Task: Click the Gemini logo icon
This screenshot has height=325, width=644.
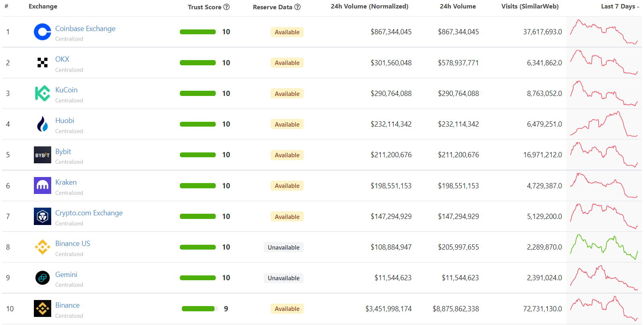Action: pos(42,278)
